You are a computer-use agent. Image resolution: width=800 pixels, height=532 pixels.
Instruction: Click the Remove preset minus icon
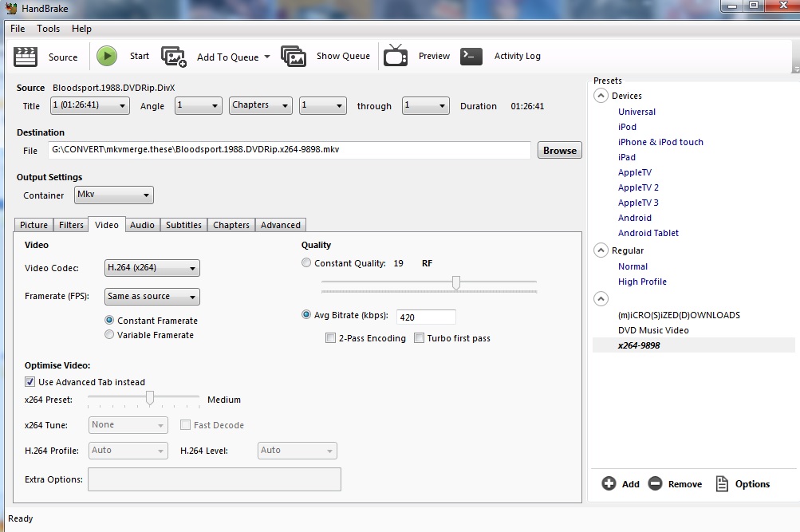click(x=655, y=483)
